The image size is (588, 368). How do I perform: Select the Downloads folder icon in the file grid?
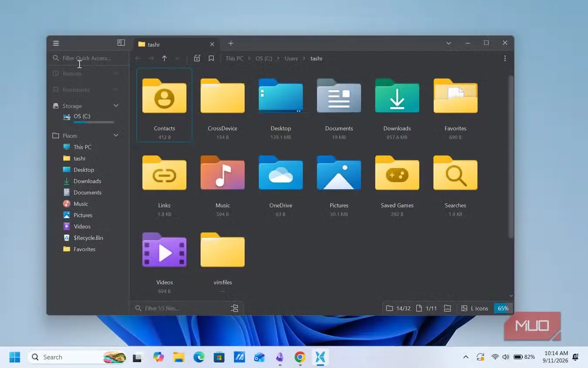tap(397, 96)
